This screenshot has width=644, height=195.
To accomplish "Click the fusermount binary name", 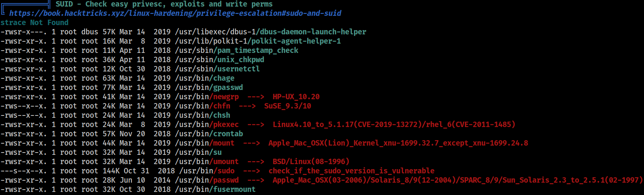I will pyautogui.click(x=234, y=189).
